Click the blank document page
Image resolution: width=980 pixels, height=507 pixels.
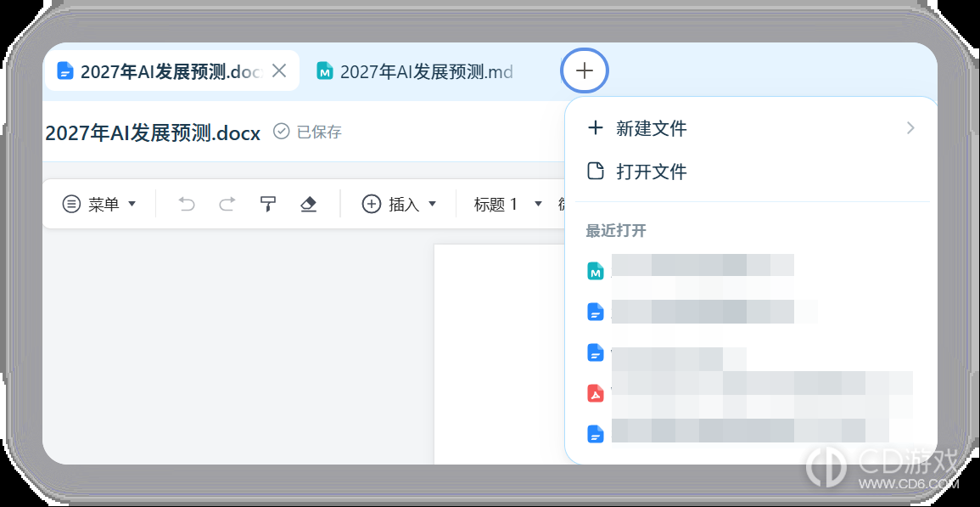(x=500, y=354)
